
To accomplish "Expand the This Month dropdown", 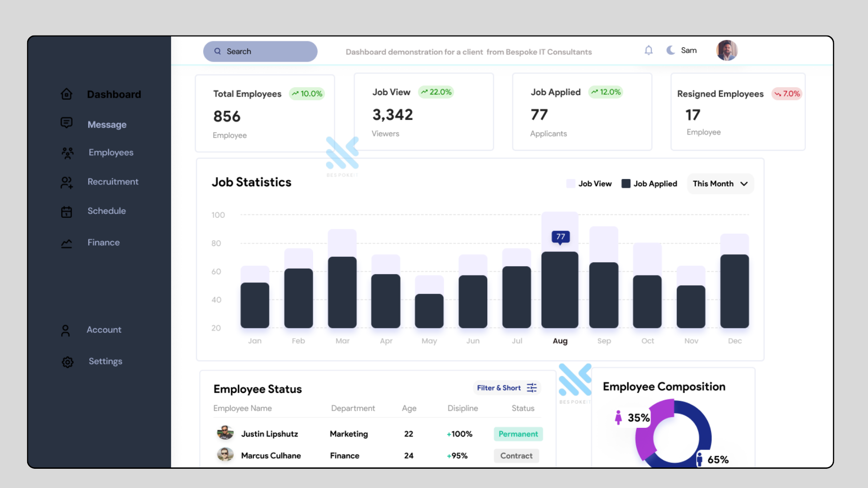I will pos(720,184).
